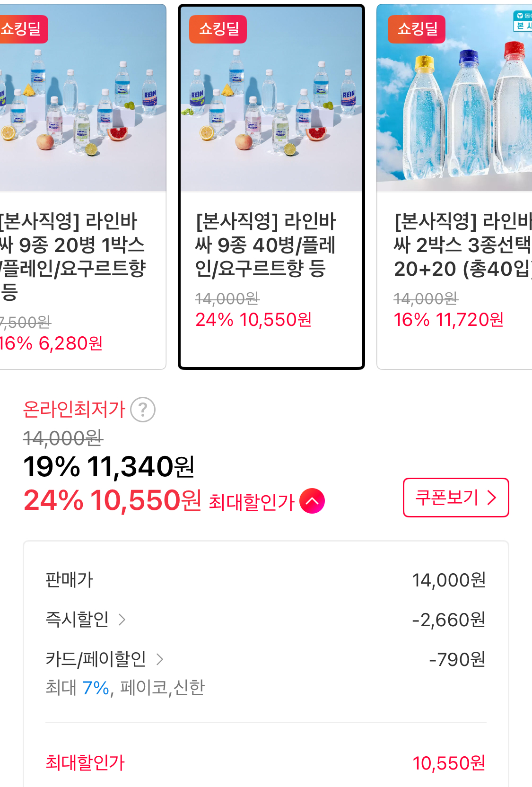The image size is (532, 787).
Task: Click the 최대할인가 10,550원 summary row
Action: click(x=265, y=763)
